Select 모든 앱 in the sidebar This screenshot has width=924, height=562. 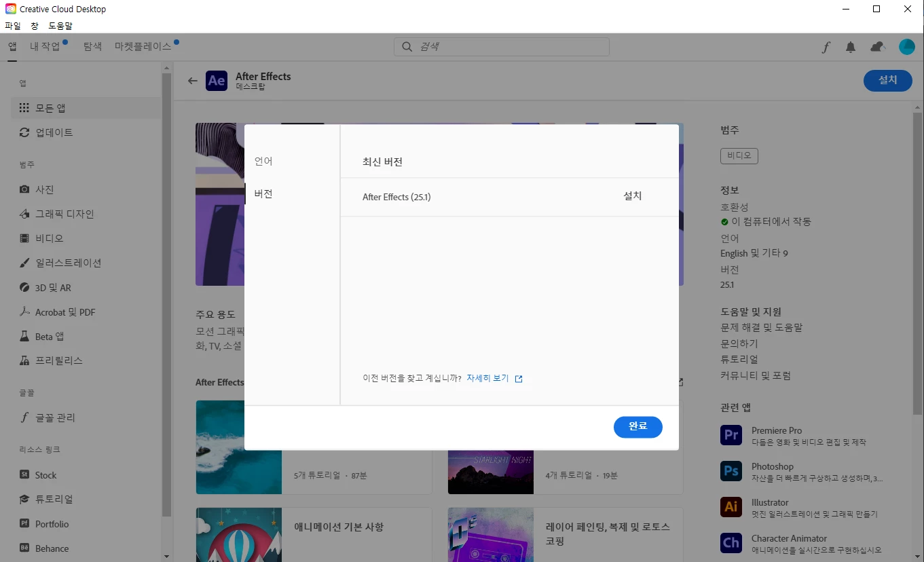86,108
